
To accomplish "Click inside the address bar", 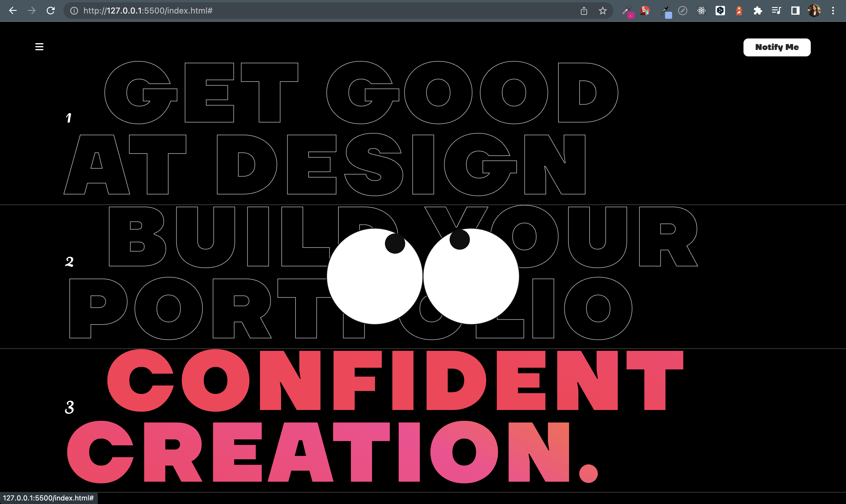I will pos(238,11).
